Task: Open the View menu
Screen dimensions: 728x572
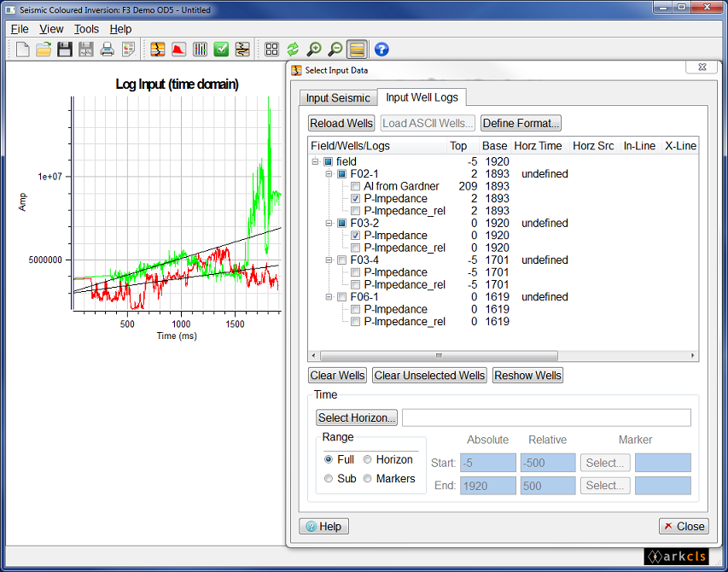Action: [51, 29]
